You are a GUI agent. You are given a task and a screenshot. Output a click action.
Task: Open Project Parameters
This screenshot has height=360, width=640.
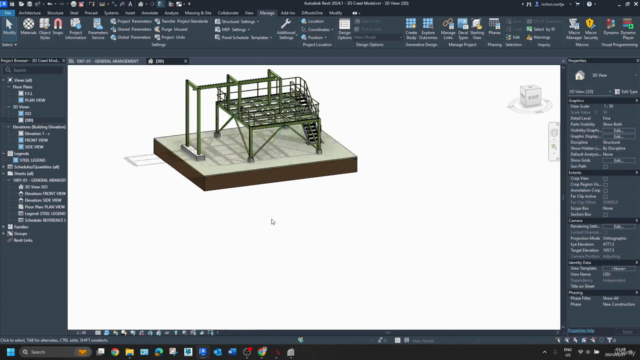pyautogui.click(x=131, y=21)
